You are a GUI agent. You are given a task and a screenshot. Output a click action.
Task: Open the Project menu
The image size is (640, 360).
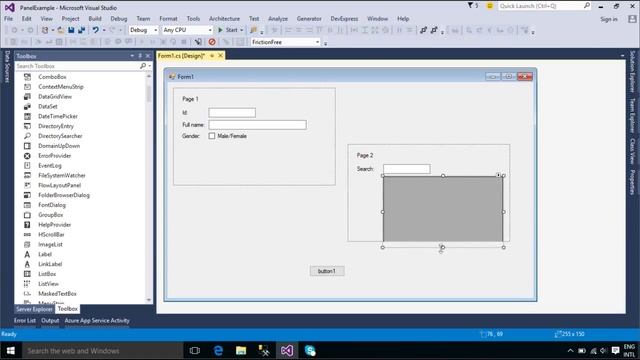(70, 19)
